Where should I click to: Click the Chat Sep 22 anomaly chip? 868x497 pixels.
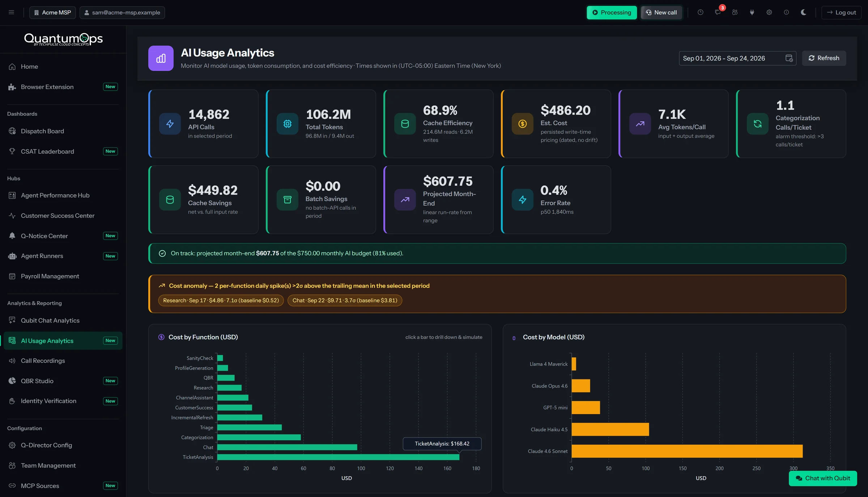tap(345, 300)
